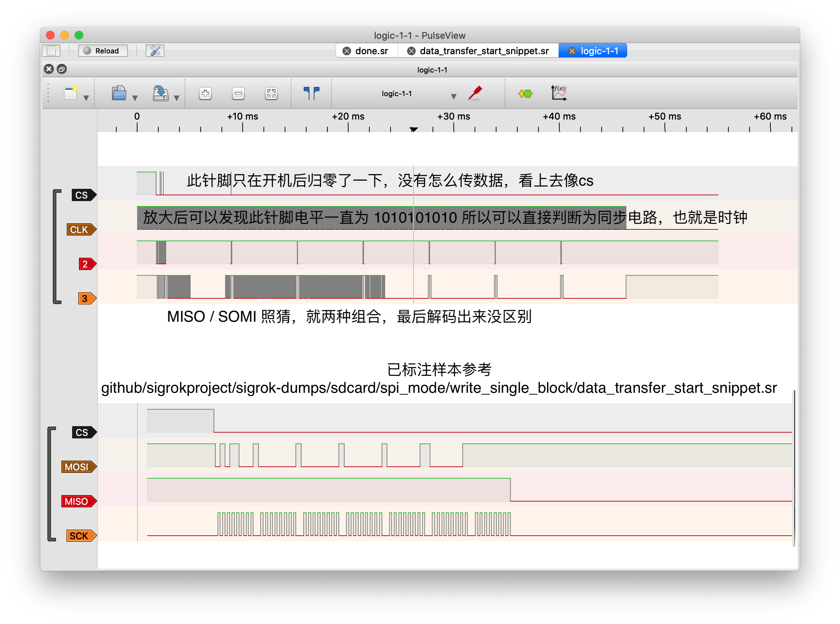The image size is (840, 624).
Task: Click the cursor marker on the time ruler
Action: tap(414, 129)
